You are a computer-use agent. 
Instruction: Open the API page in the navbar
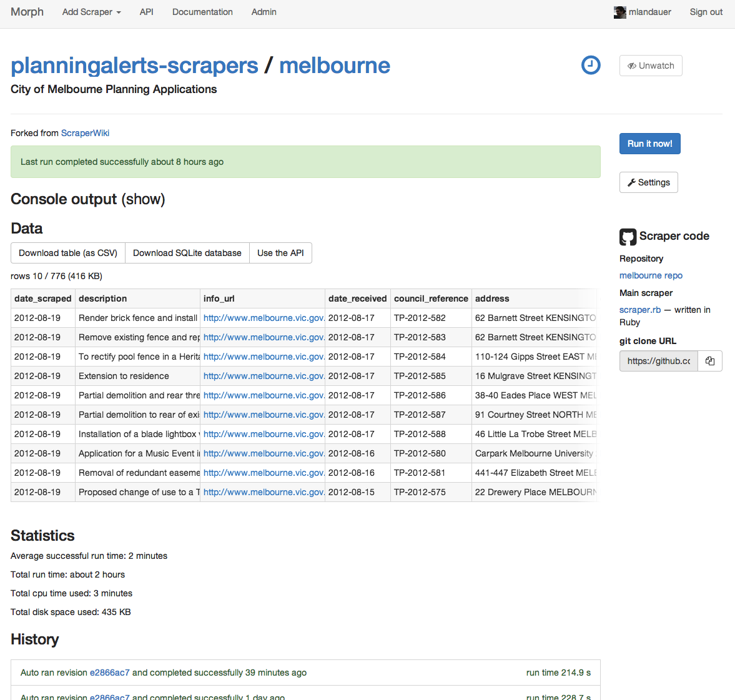point(146,12)
